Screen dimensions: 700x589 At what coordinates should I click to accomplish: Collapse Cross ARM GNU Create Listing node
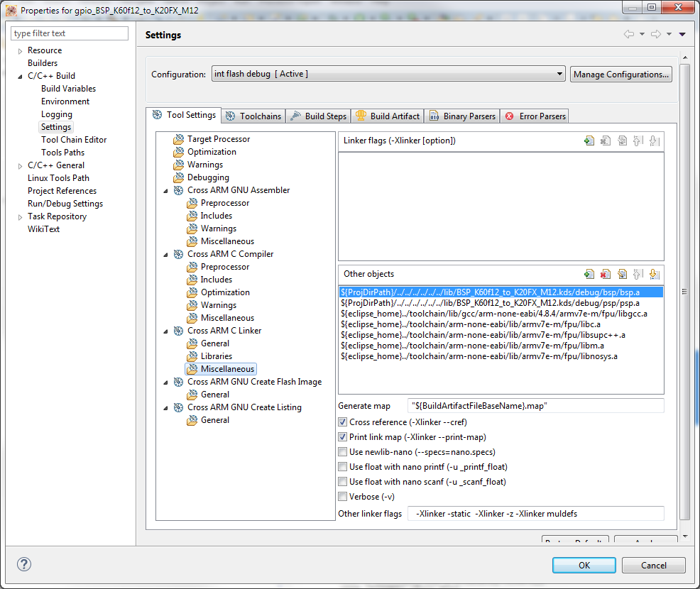(165, 408)
